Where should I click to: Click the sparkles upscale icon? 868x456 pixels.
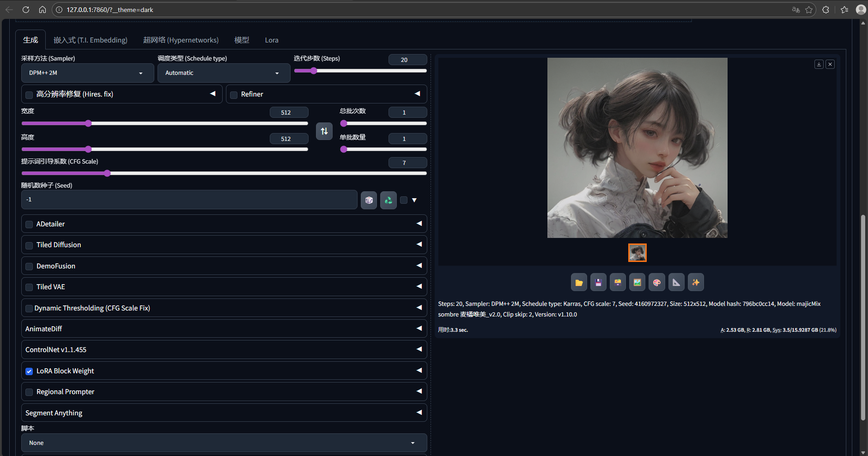click(x=696, y=282)
